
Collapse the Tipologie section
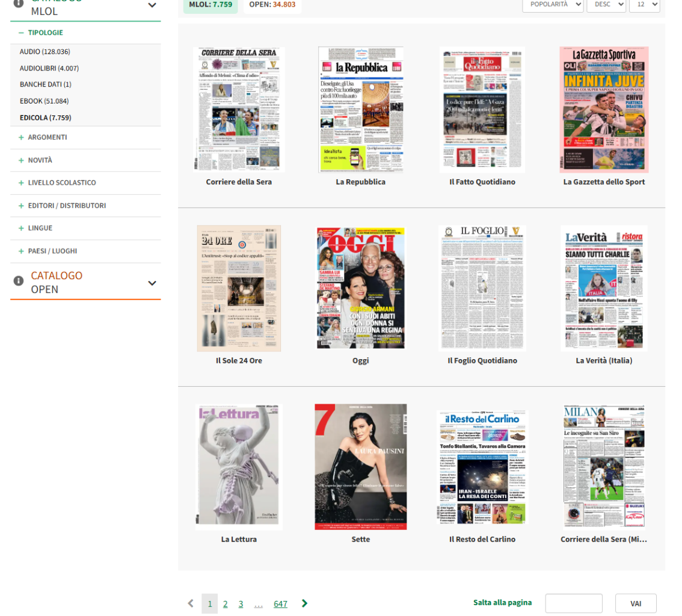pos(41,32)
